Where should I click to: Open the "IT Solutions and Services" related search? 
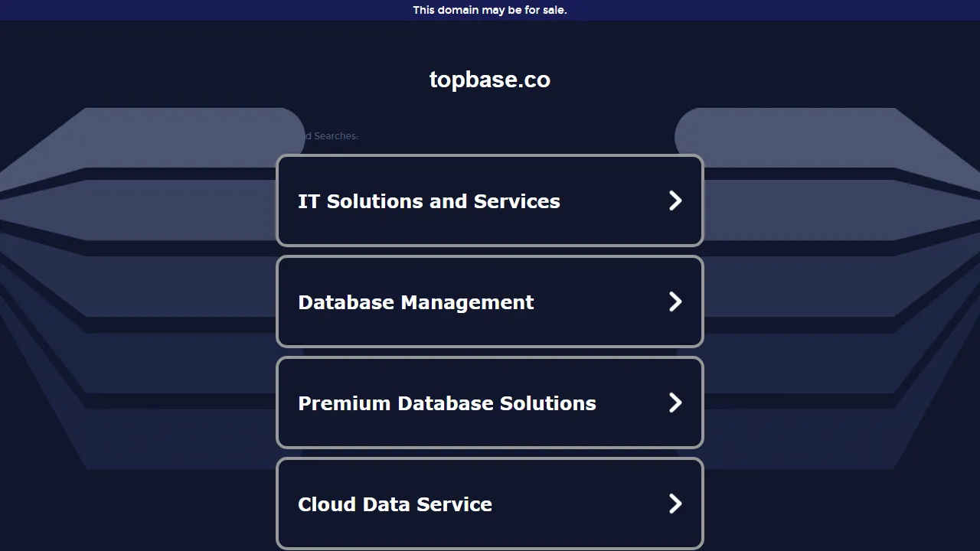point(490,201)
